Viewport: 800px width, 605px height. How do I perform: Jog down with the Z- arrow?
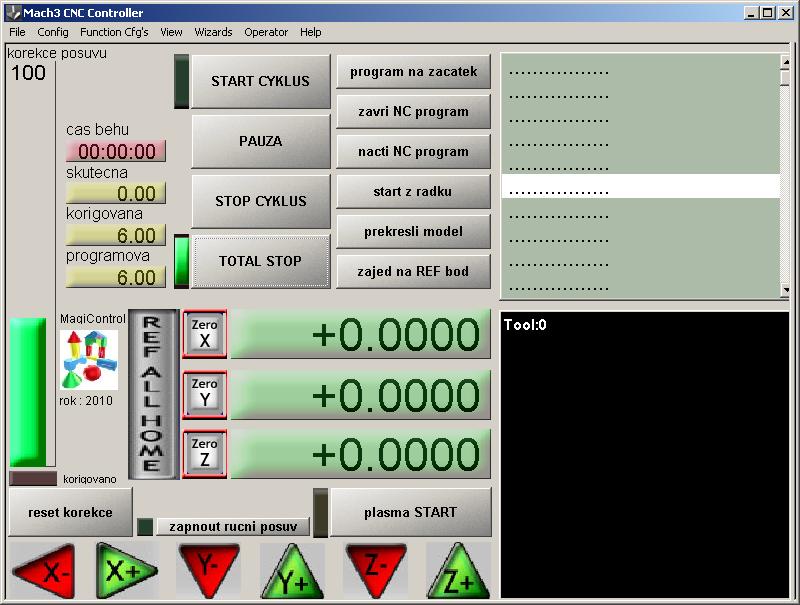[x=375, y=568]
